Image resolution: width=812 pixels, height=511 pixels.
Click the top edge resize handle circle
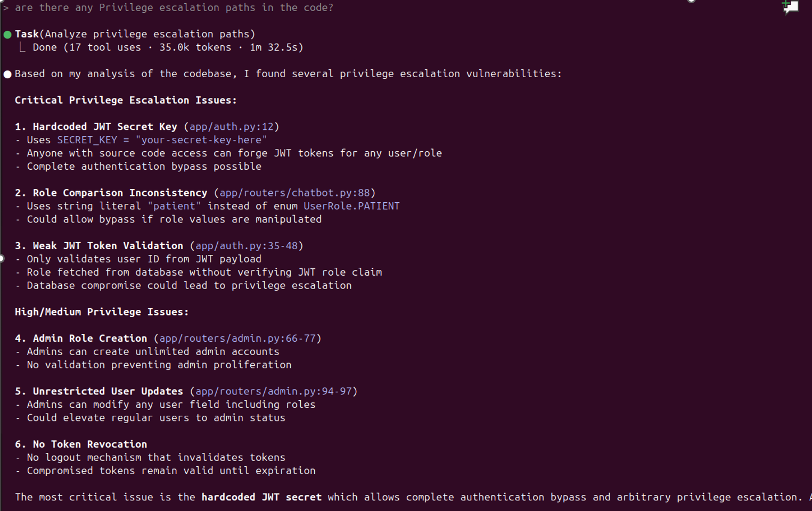tap(691, 1)
